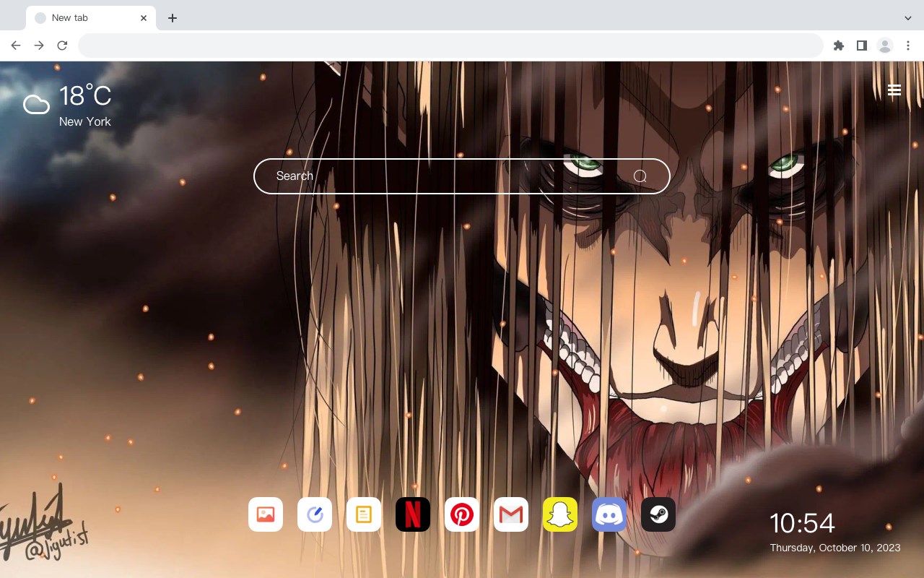The image size is (924, 578).
Task: Click the cloud weather icon
Action: coord(36,105)
